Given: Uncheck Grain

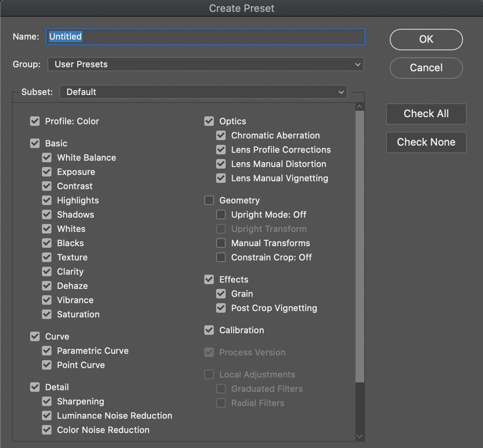Looking at the screenshot, I should [221, 294].
